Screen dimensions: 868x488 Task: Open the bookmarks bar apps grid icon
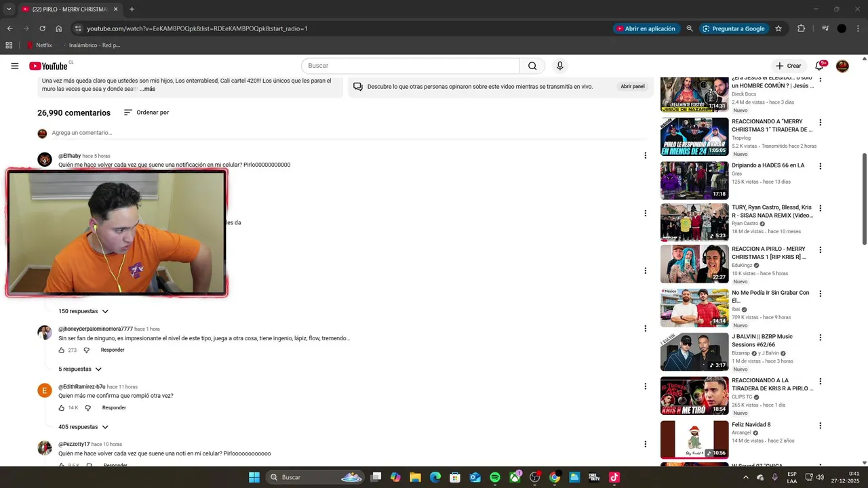click(x=9, y=45)
